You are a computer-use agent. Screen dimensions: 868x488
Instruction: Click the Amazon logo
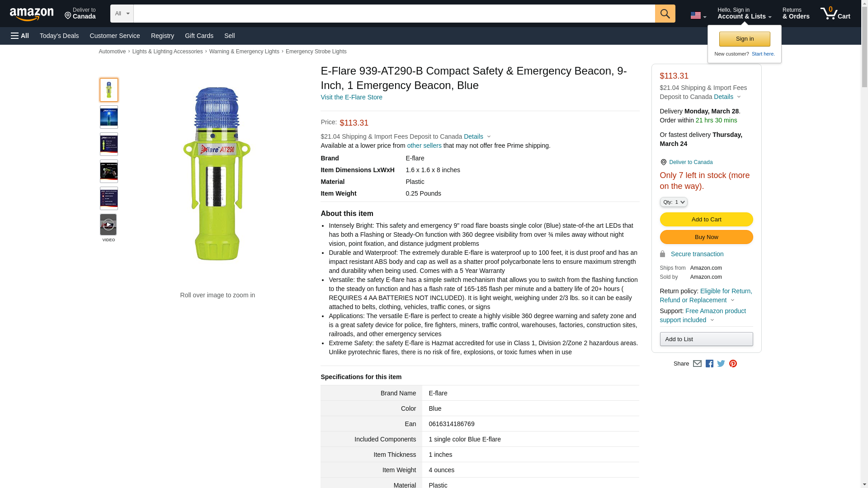32,14
